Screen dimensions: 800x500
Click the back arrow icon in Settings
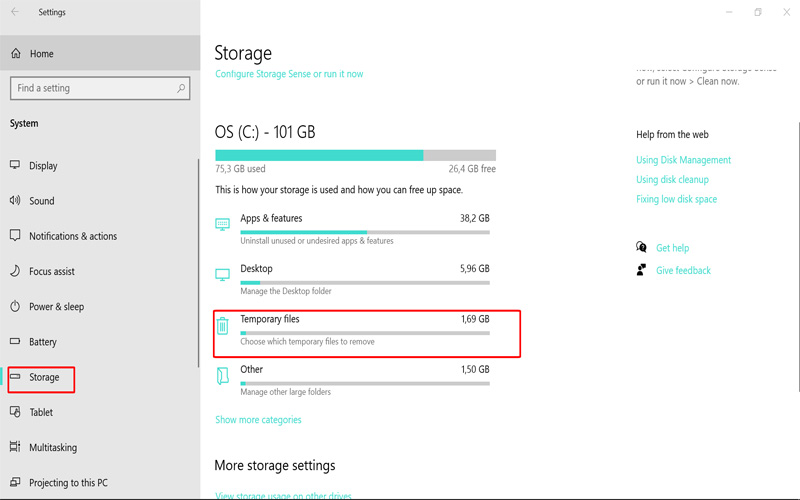pyautogui.click(x=15, y=12)
